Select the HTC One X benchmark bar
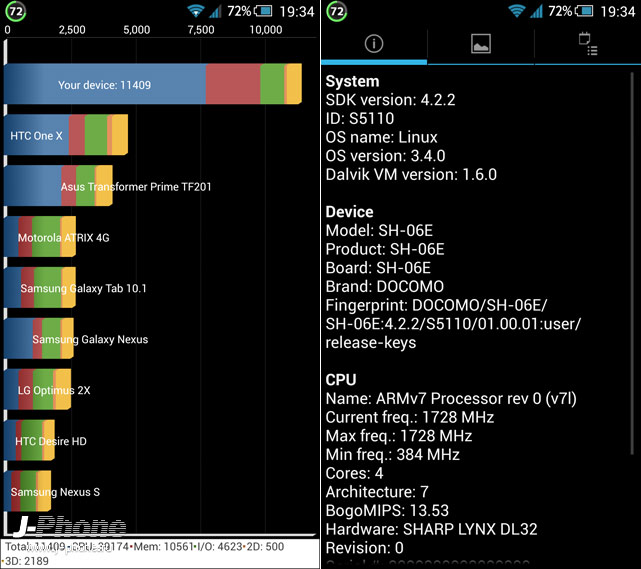The image size is (641, 569). [x=66, y=135]
